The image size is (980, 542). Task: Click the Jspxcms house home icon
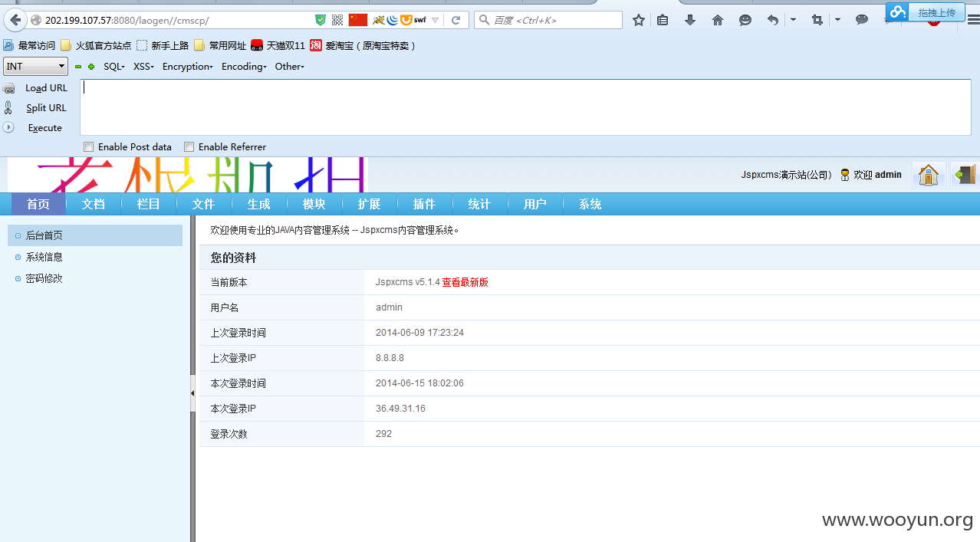point(929,175)
